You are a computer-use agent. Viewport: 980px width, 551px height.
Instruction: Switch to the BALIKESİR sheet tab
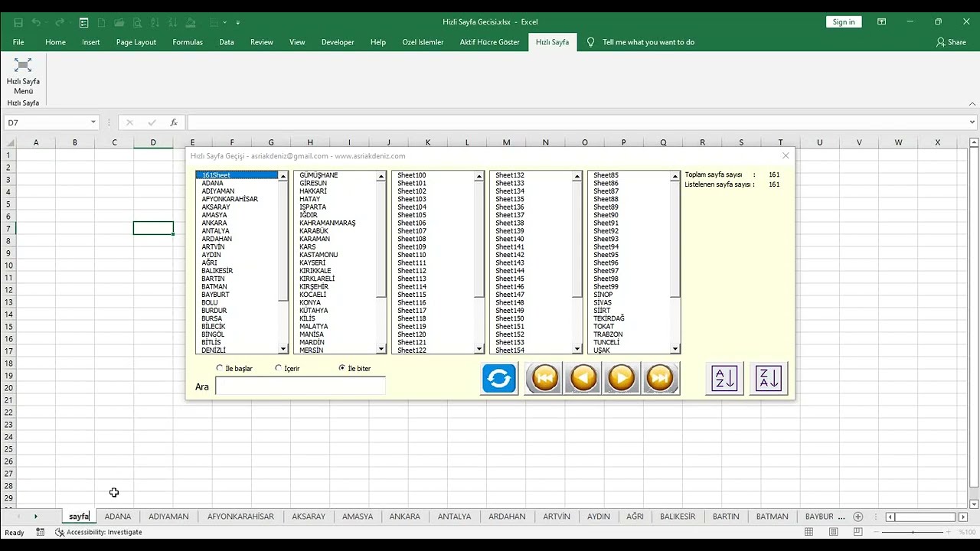tap(678, 517)
